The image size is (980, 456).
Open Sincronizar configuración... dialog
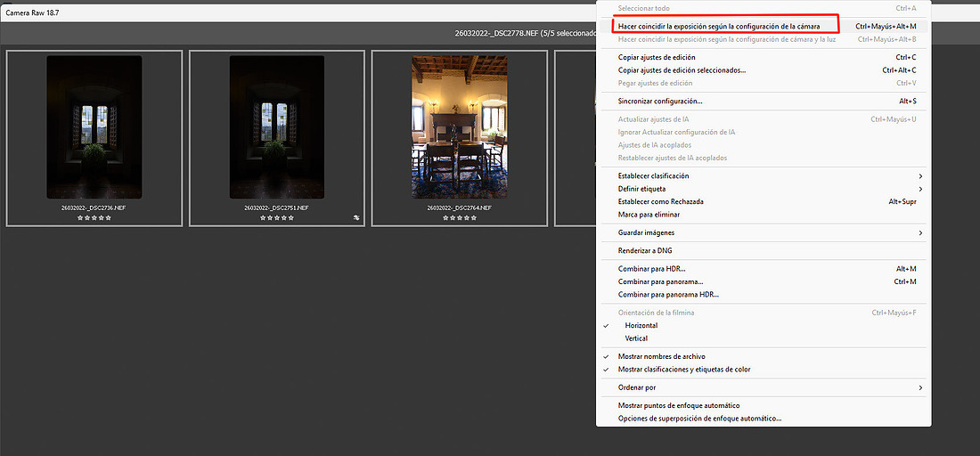point(764,101)
